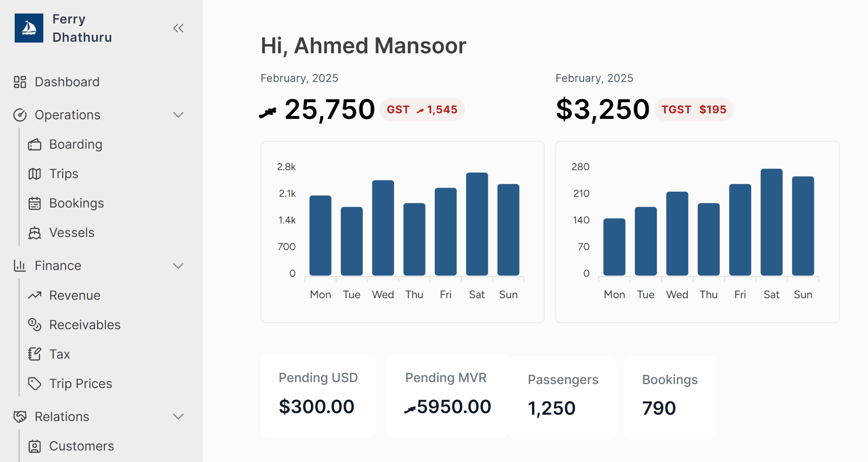Click the Wednesday bar in USD chart
The image size is (868, 462).
pyautogui.click(x=677, y=234)
